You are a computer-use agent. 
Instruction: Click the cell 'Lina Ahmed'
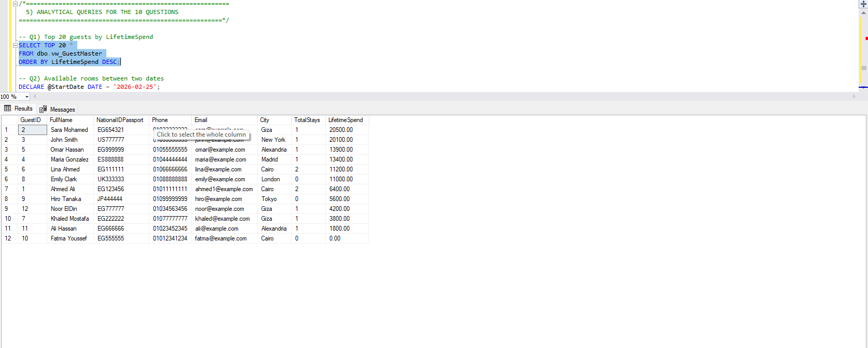[70, 169]
